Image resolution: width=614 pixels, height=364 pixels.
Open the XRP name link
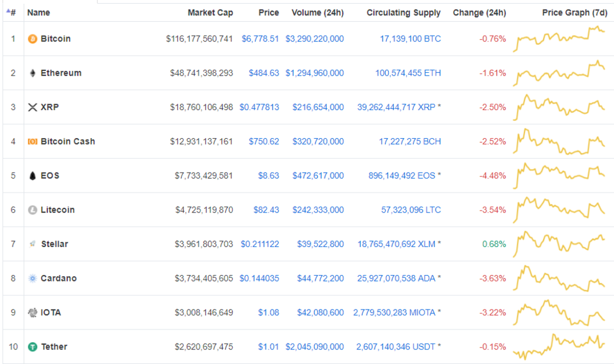(50, 107)
